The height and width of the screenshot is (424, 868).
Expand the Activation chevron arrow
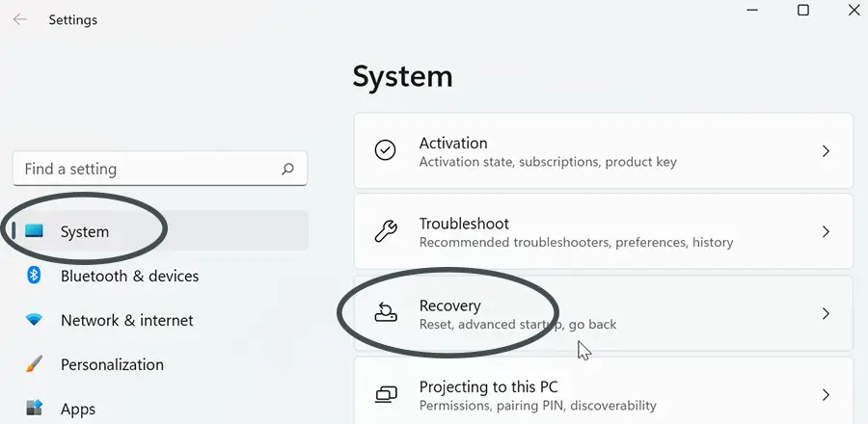(x=826, y=151)
